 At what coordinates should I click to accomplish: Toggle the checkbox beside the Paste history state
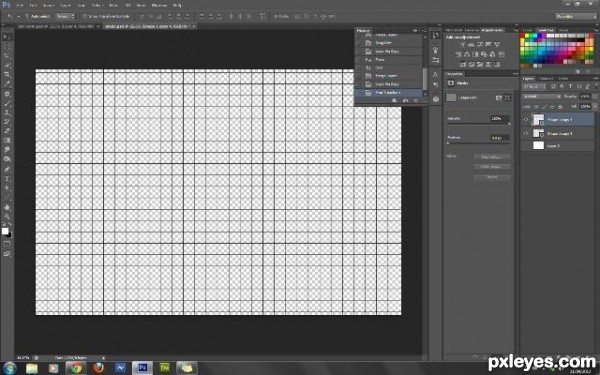click(x=359, y=60)
